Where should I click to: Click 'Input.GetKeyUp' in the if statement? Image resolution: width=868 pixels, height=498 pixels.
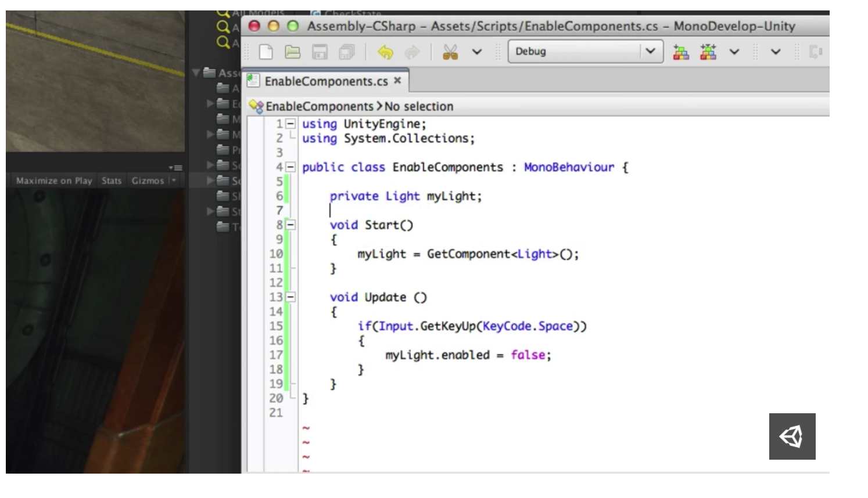point(427,326)
